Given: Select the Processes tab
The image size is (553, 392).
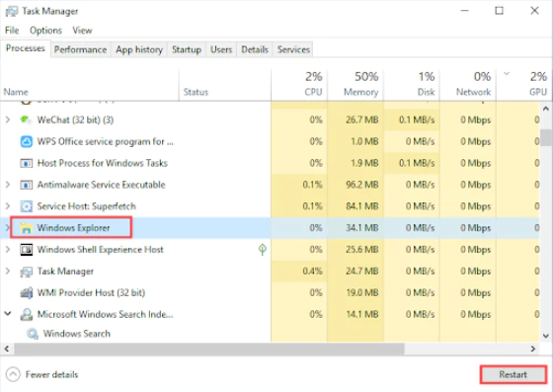Looking at the screenshot, I should [x=26, y=48].
